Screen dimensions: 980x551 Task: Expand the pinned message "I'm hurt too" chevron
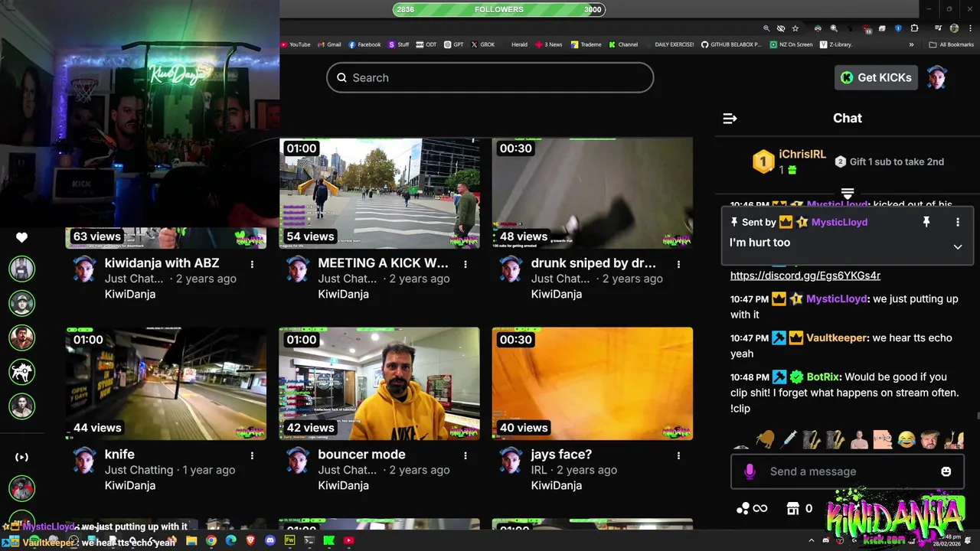(957, 246)
